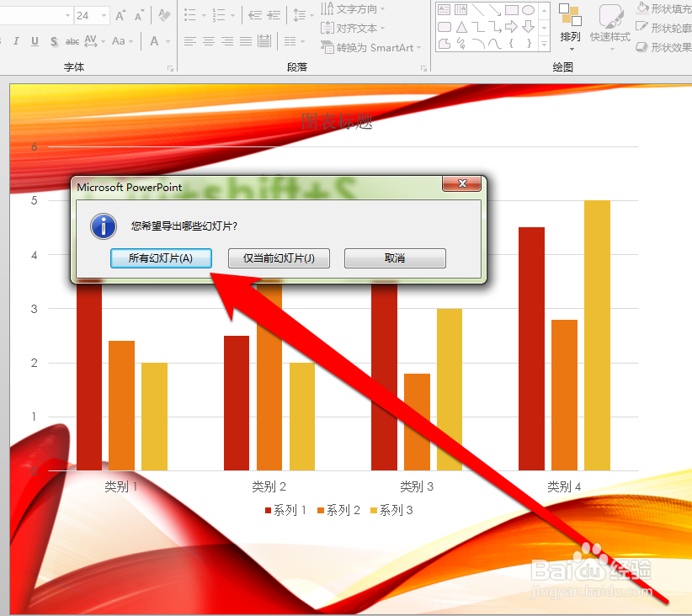Justify the text
The image size is (692, 616).
tap(246, 41)
